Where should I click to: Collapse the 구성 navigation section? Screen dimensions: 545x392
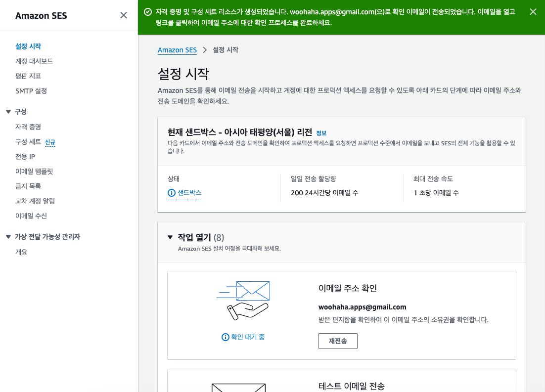8,112
